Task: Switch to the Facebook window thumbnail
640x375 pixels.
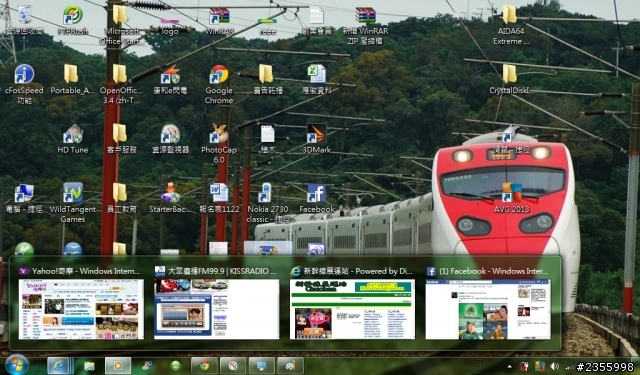Action: coord(488,309)
